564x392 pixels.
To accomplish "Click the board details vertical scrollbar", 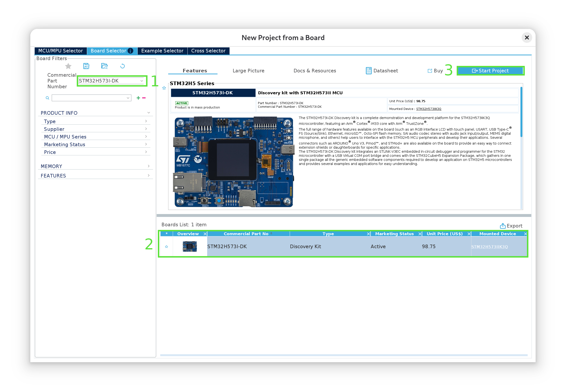I will click(521, 112).
